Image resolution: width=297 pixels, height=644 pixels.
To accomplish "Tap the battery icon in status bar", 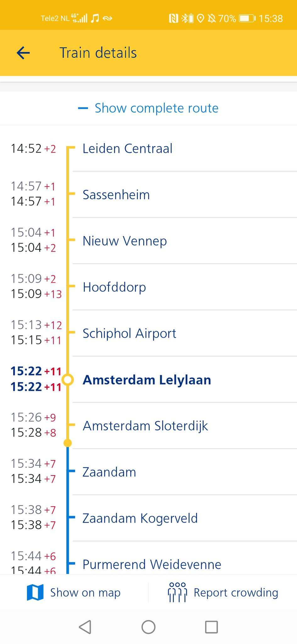I will point(247,19).
